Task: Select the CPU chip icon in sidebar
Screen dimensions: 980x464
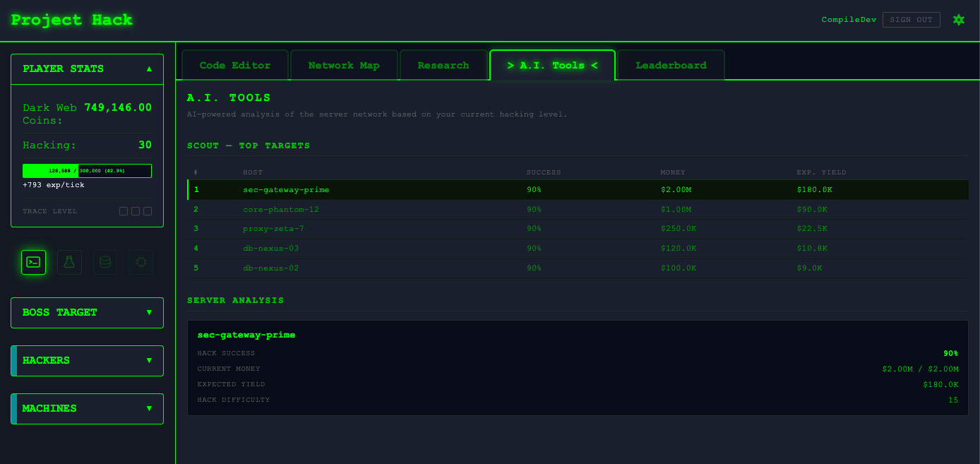Action: click(141, 262)
